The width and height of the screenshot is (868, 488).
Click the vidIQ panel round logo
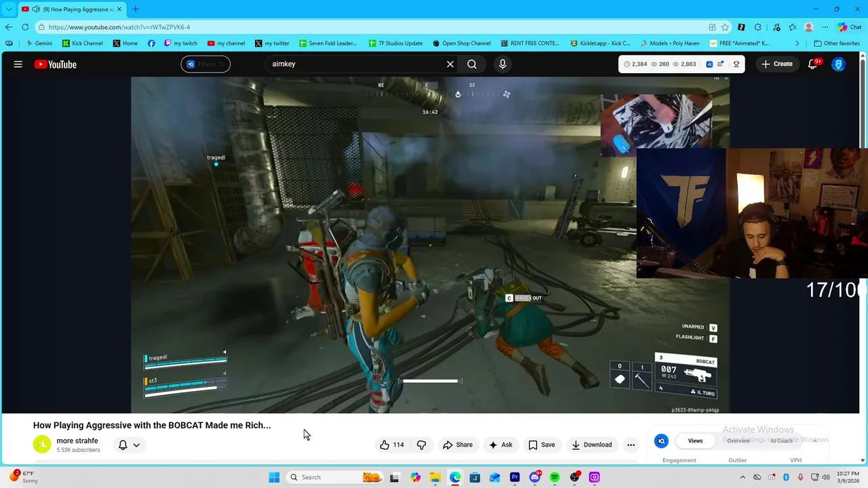click(x=661, y=441)
